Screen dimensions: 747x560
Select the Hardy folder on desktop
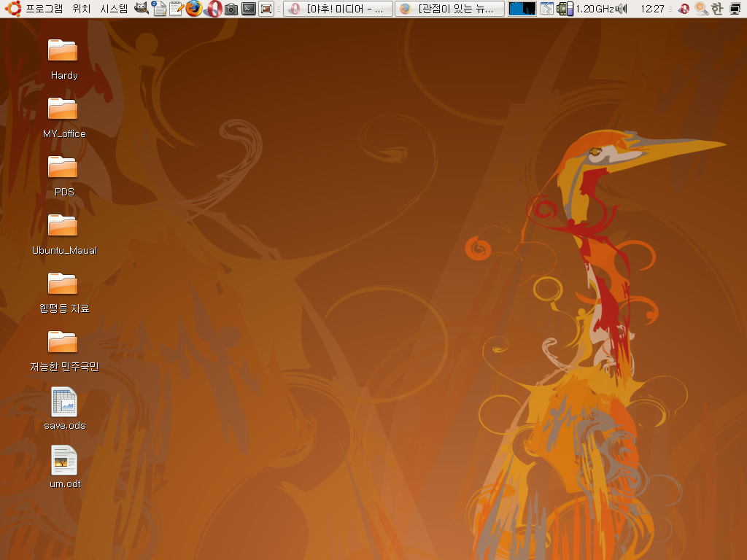(63, 59)
